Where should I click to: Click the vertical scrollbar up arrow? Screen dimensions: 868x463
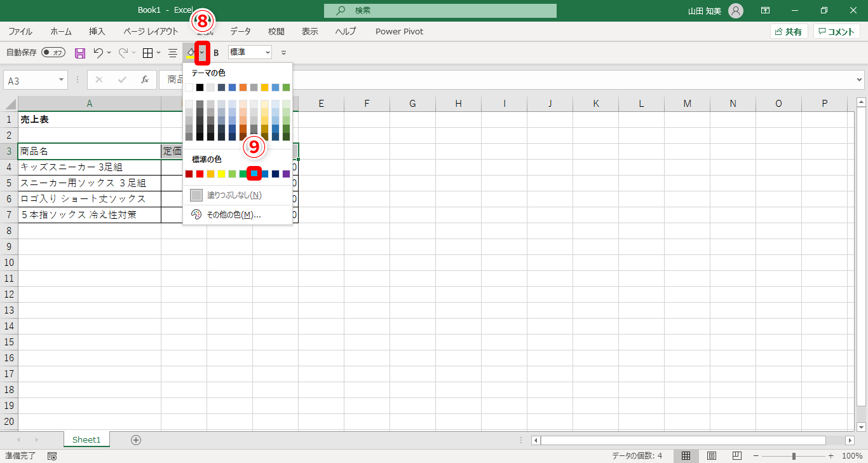coord(861,102)
